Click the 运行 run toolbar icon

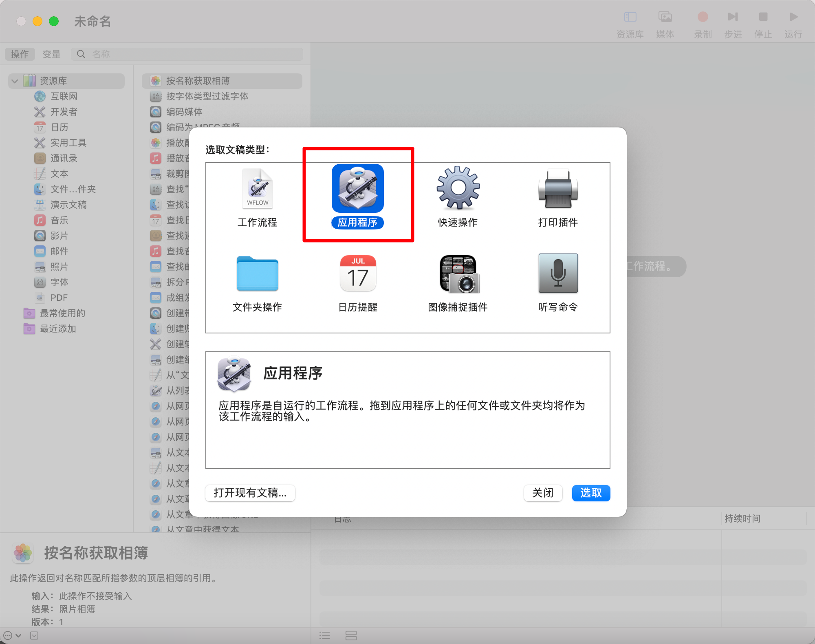(793, 17)
